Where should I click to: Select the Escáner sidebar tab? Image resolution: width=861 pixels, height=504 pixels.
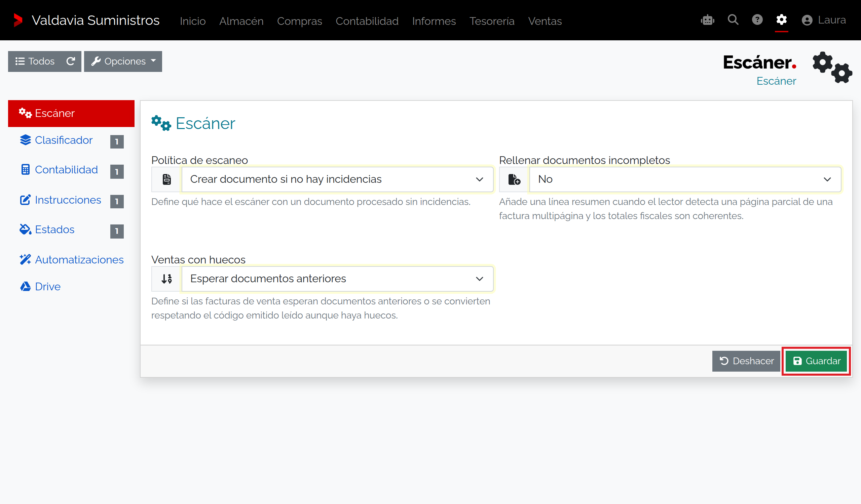(71, 113)
